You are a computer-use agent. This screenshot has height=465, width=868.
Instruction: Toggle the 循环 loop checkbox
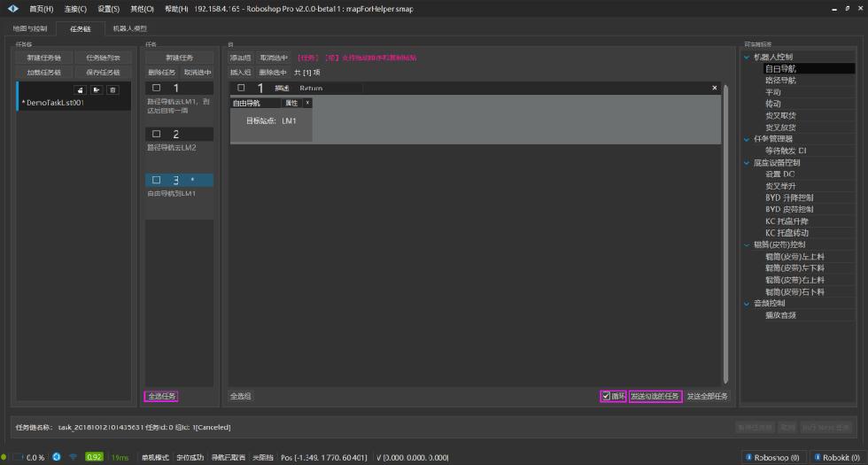point(606,396)
